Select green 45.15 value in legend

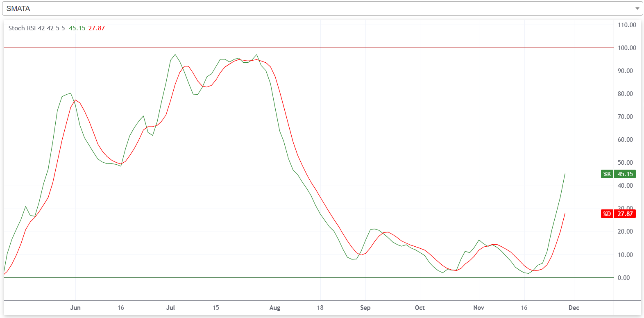point(77,28)
